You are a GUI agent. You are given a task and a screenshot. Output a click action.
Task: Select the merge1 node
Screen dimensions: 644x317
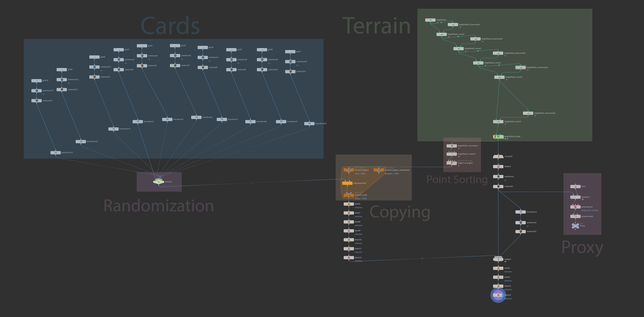[498, 259]
